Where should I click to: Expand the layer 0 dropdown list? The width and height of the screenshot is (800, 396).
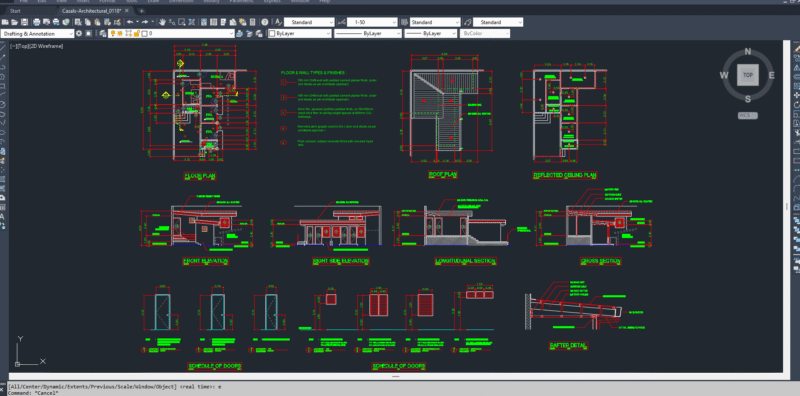[x=232, y=33]
